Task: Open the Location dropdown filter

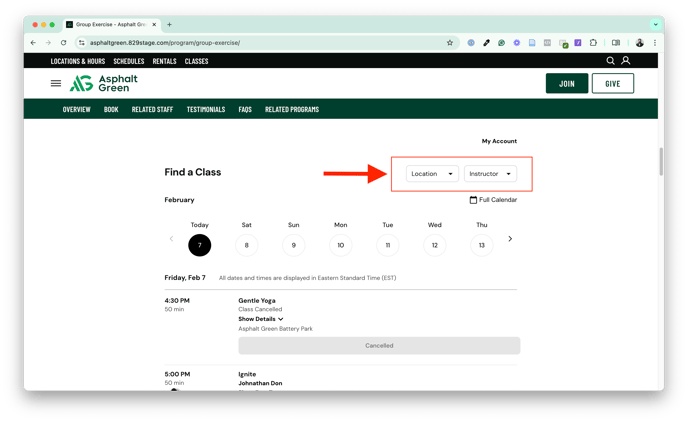Action: (x=432, y=174)
